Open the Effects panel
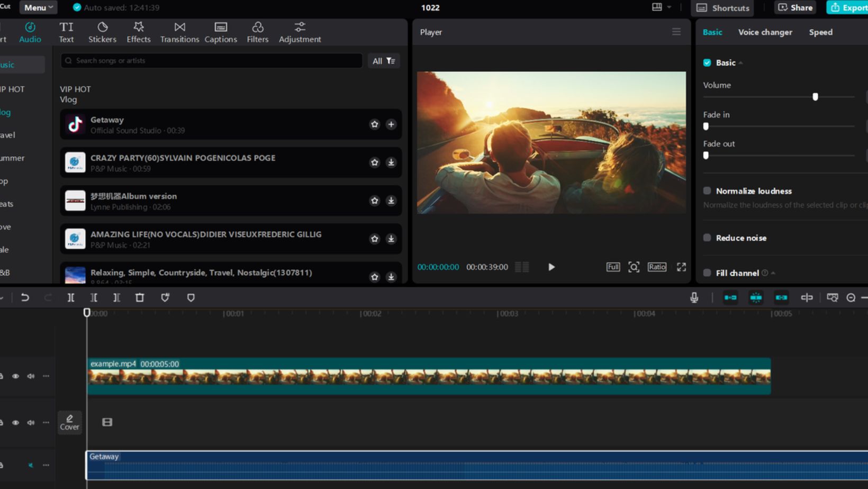Screen dimensions: 868x489 (x=139, y=32)
